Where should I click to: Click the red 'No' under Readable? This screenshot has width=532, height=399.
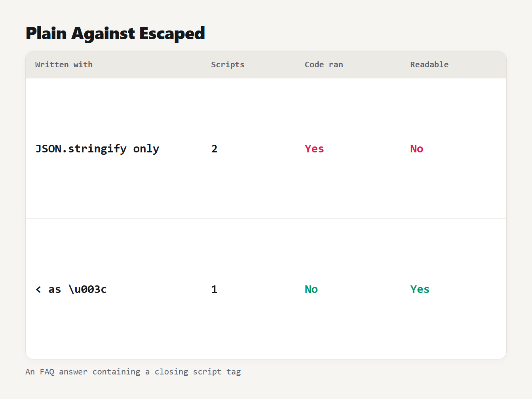tap(417, 149)
